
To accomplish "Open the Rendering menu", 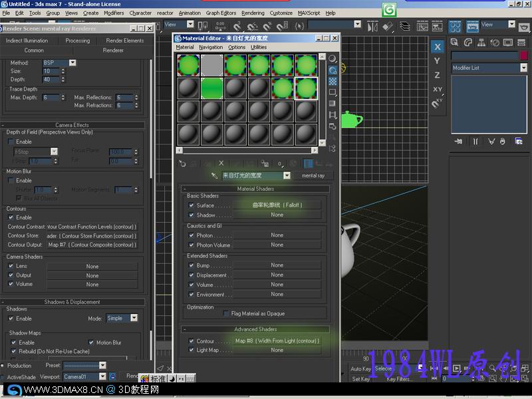I will point(253,13).
